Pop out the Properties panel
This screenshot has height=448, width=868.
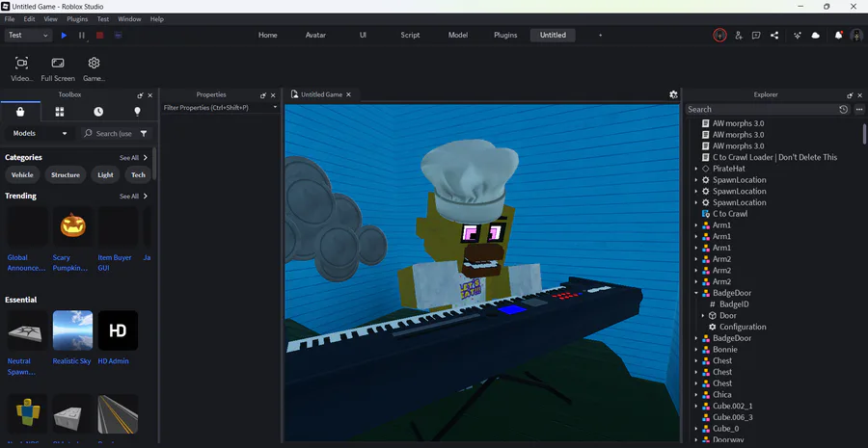tap(263, 95)
